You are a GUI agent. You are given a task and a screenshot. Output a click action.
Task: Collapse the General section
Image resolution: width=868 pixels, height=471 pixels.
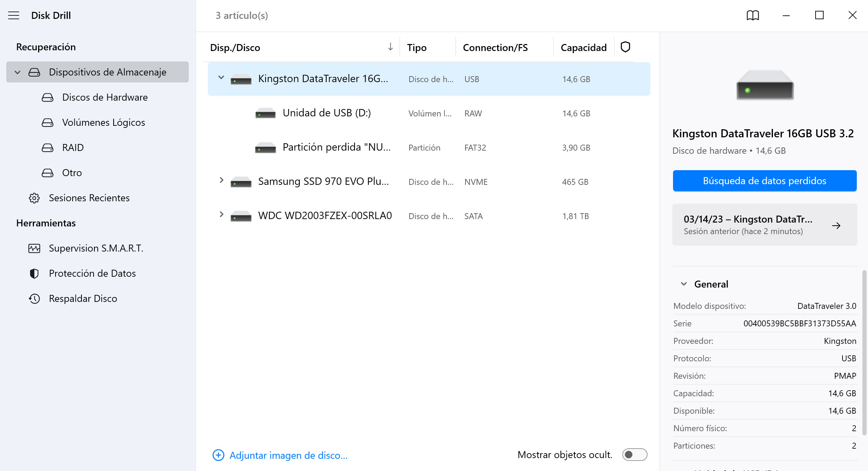pyautogui.click(x=684, y=284)
